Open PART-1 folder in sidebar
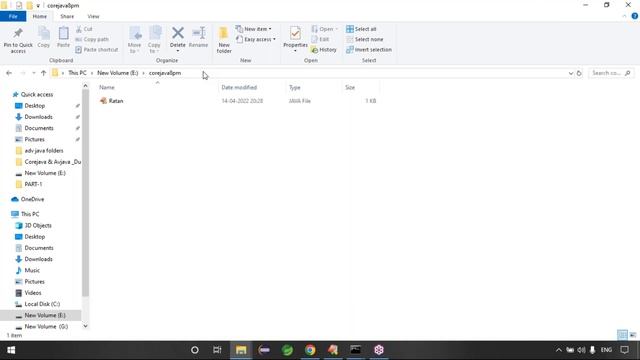Image resolution: width=640 pixels, height=360 pixels. 33,184
